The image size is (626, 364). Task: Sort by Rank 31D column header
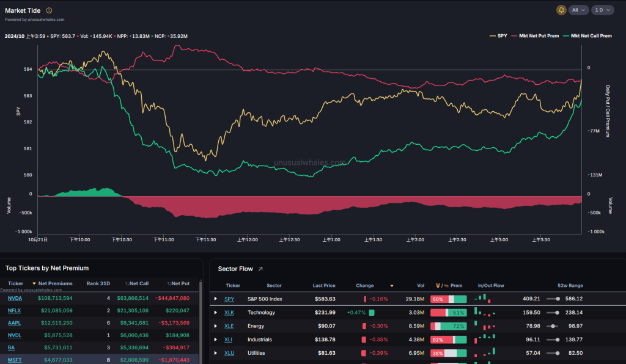pyautogui.click(x=98, y=283)
